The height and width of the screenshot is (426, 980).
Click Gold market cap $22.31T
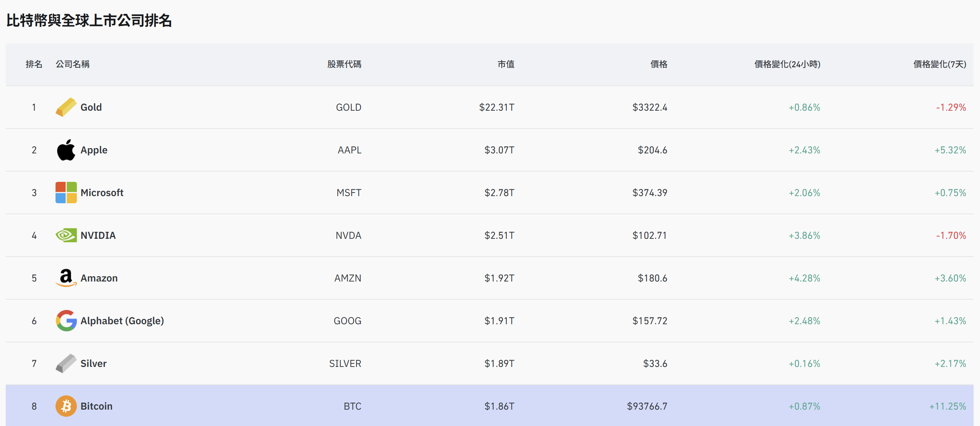tap(496, 107)
